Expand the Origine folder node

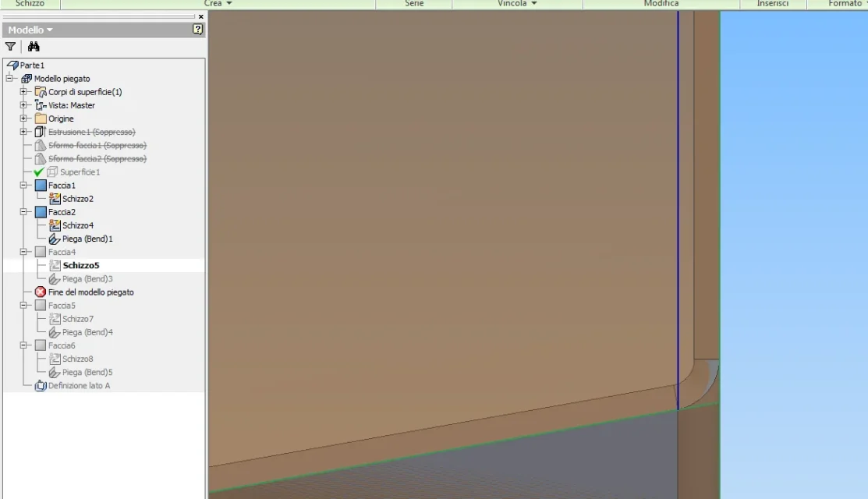coord(23,119)
